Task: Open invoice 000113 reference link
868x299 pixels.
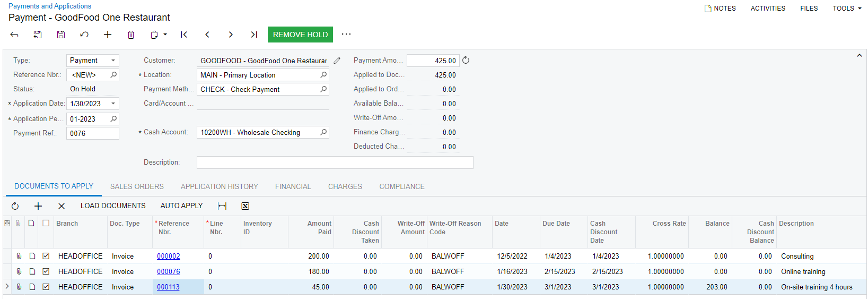Action: pyautogui.click(x=168, y=287)
